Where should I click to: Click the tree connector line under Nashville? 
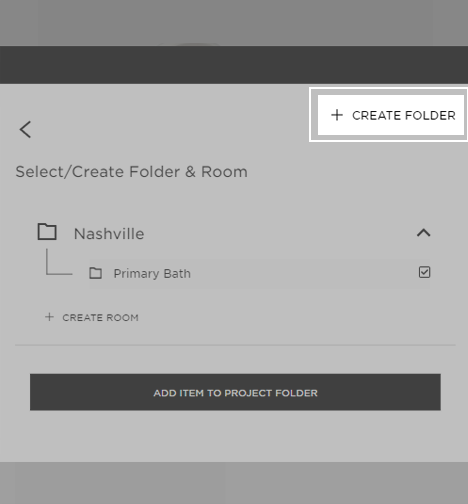pyautogui.click(x=59, y=262)
